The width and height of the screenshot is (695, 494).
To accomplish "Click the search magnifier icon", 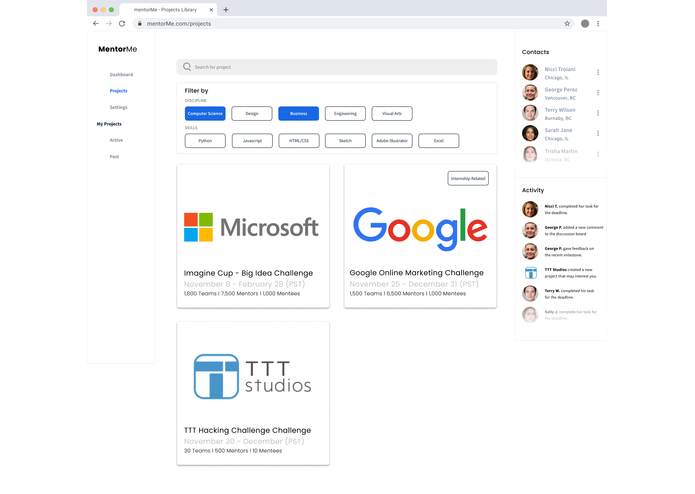I will 187,67.
